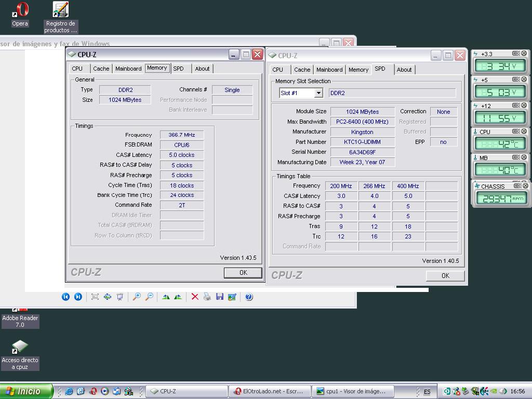The height and width of the screenshot is (399, 532).
Task: Start the slideshow from the viewer toolbar
Action: [120, 297]
